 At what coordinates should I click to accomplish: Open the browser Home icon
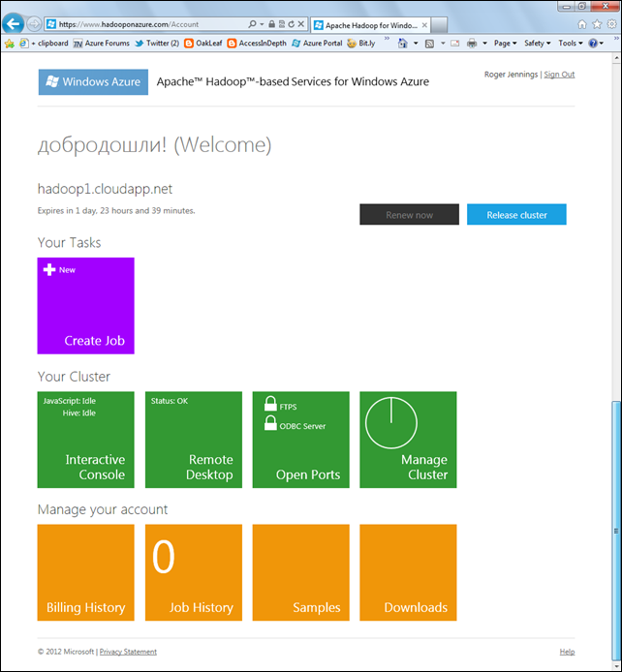tap(581, 24)
